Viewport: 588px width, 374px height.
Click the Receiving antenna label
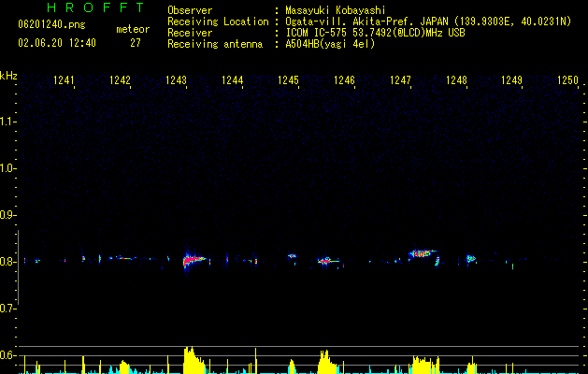click(215, 44)
